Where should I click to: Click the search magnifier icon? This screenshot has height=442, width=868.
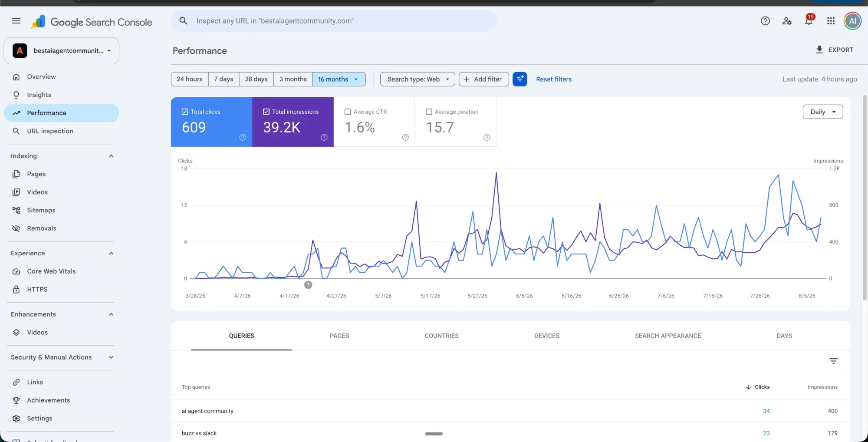183,21
